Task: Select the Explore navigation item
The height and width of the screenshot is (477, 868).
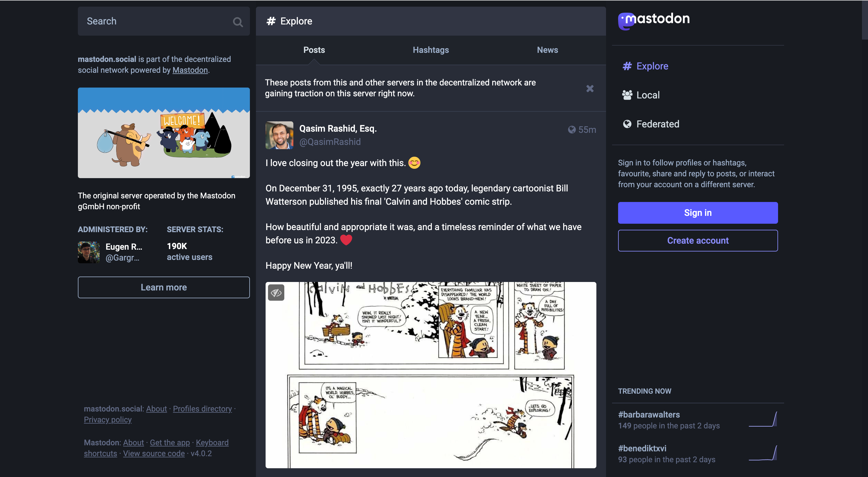Action: 645,66
